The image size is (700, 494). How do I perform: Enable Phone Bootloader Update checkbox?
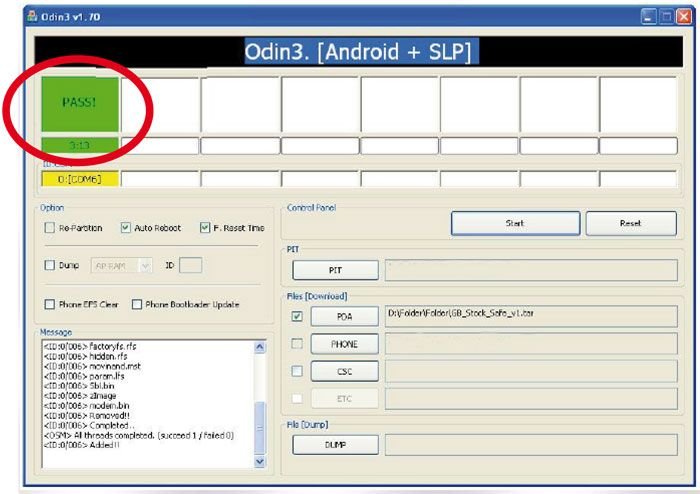point(137,304)
